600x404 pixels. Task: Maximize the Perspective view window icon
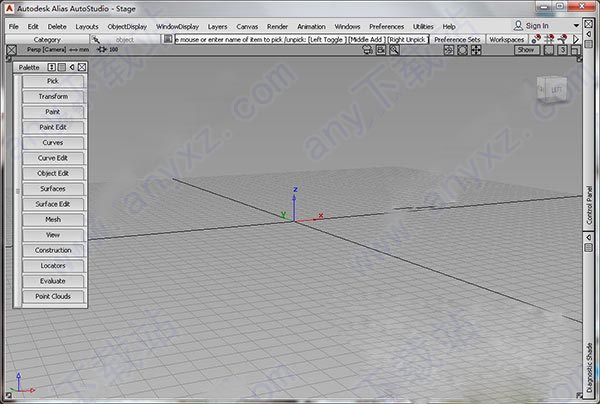(576, 50)
